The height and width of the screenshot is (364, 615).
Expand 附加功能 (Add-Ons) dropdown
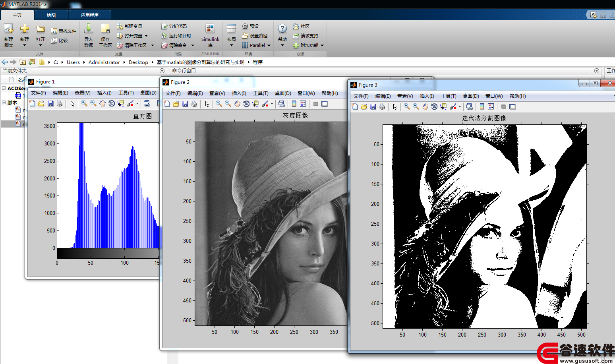[322, 45]
